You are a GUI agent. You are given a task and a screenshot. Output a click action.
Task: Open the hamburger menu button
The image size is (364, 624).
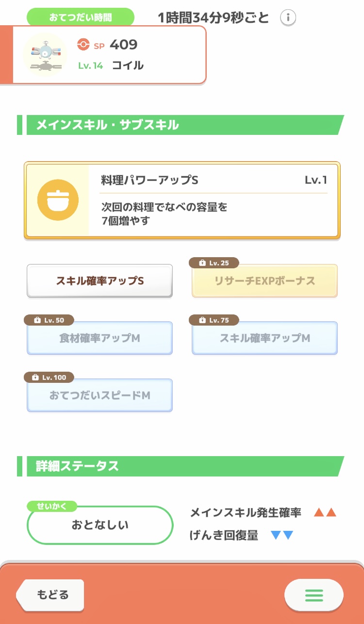(x=314, y=595)
